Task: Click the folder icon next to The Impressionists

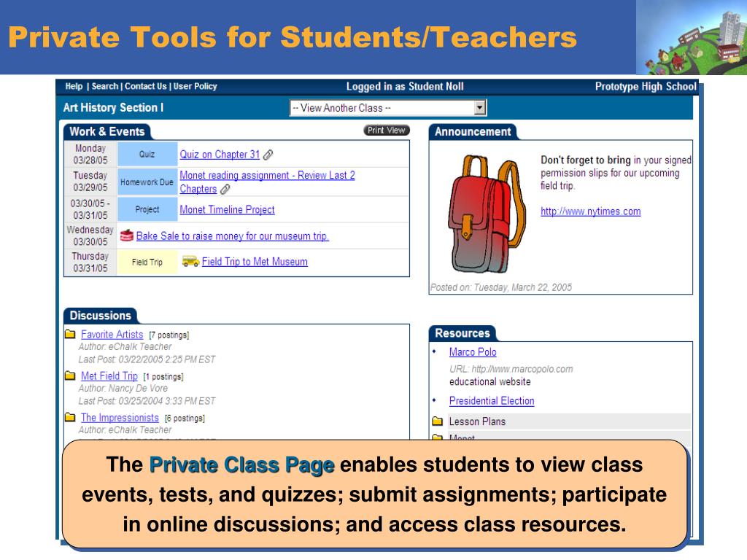Action: click(x=71, y=417)
